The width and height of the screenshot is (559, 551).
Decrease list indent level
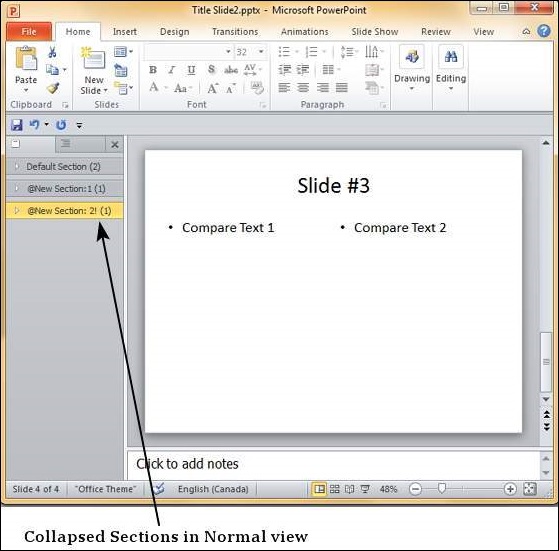[x=284, y=70]
